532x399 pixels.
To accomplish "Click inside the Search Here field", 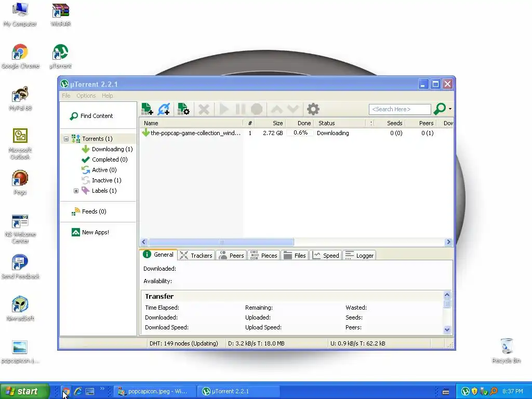I will pos(400,109).
